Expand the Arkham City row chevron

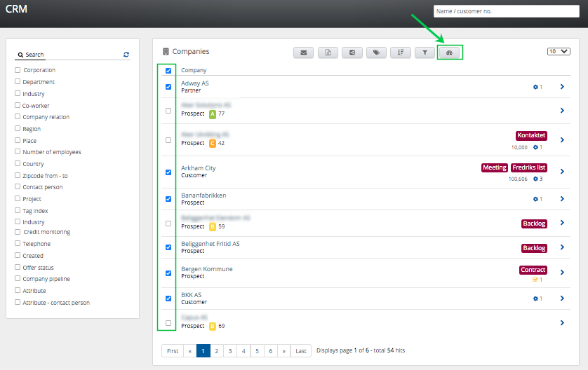click(x=562, y=172)
